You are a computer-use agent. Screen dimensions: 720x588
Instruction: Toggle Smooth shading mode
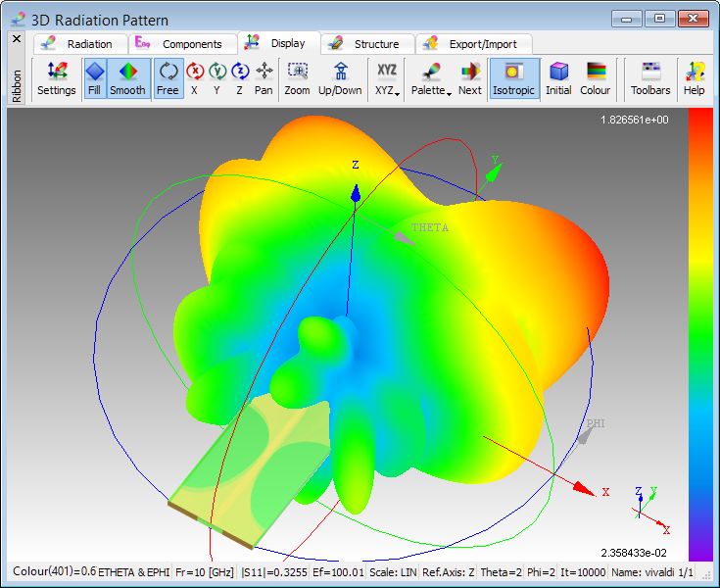[128, 78]
